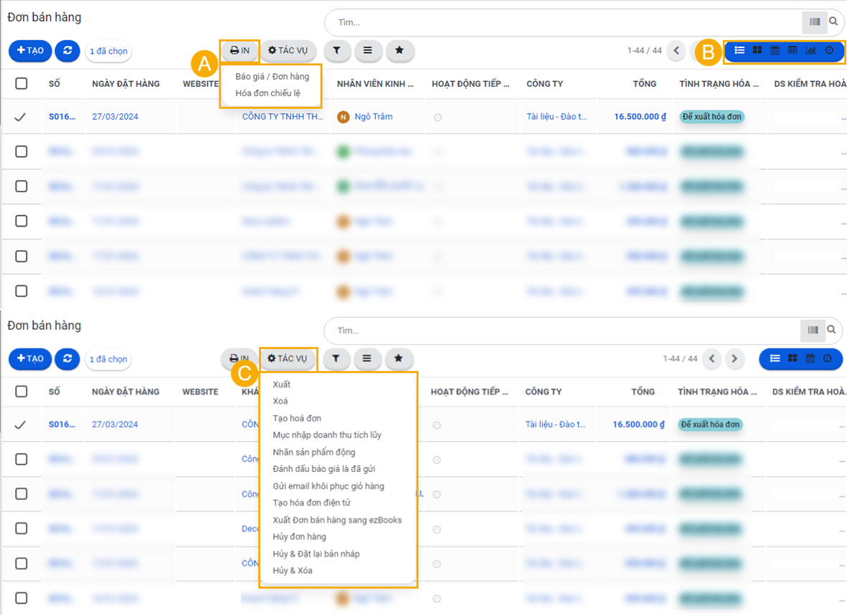Open activity clock view in lower panel

click(828, 359)
